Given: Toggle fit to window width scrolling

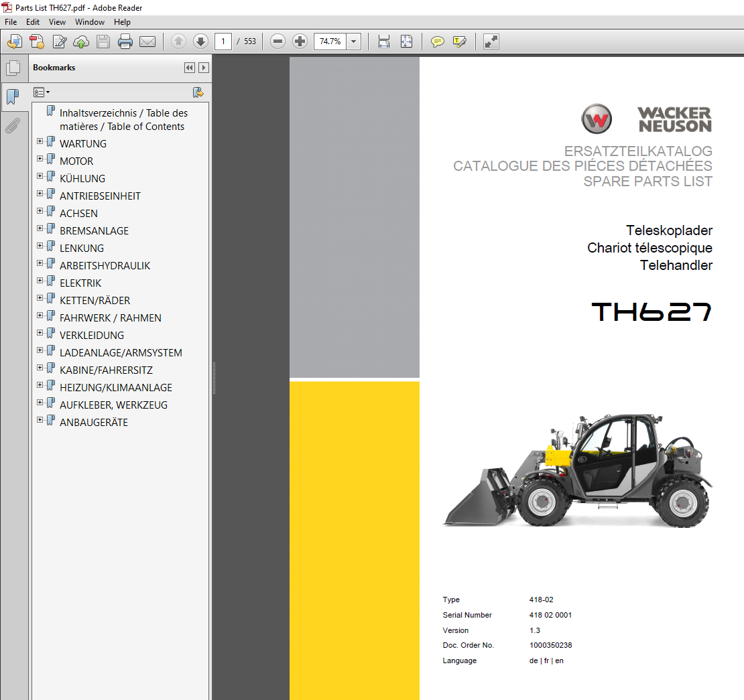Looking at the screenshot, I should click(x=384, y=42).
